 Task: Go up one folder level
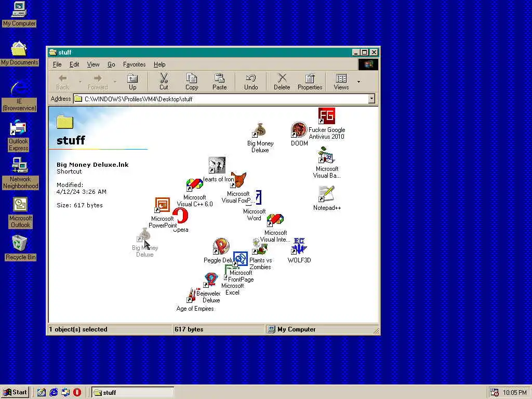click(132, 82)
